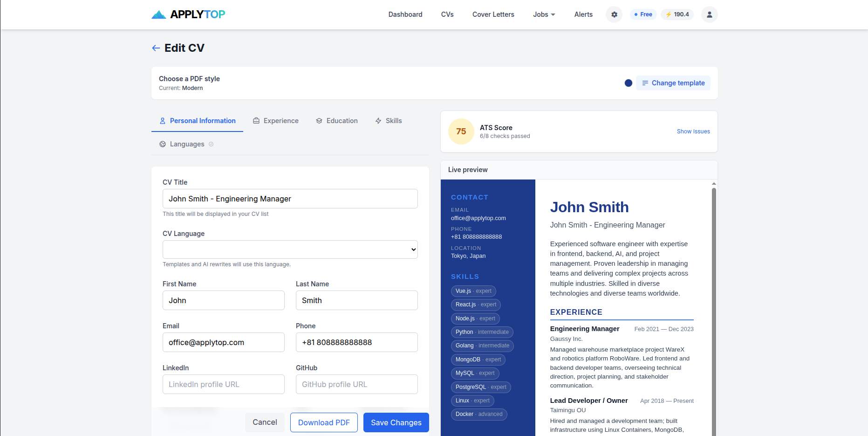Image resolution: width=868 pixels, height=436 pixels.
Task: Click the MongoDB expert skill tag
Action: (x=478, y=360)
